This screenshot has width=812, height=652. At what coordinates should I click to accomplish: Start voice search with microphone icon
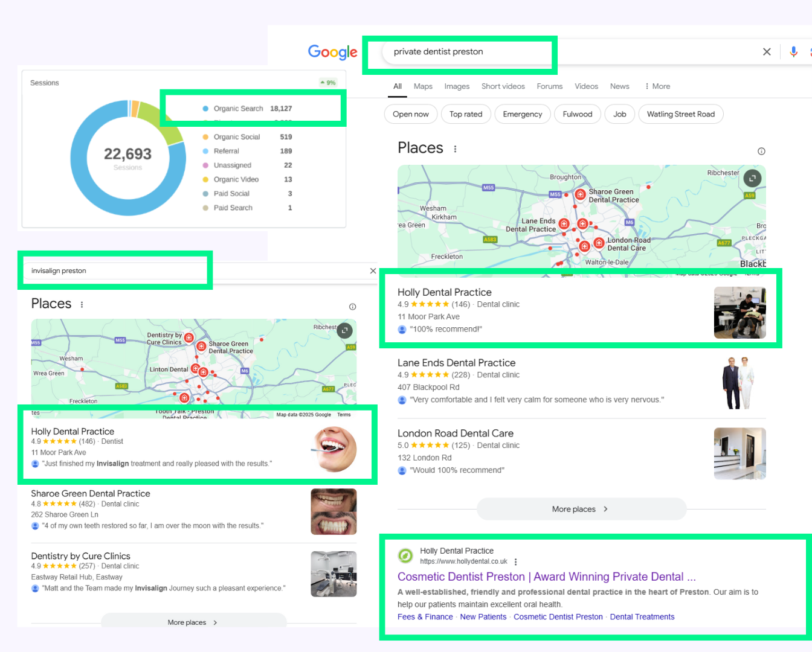click(x=793, y=52)
